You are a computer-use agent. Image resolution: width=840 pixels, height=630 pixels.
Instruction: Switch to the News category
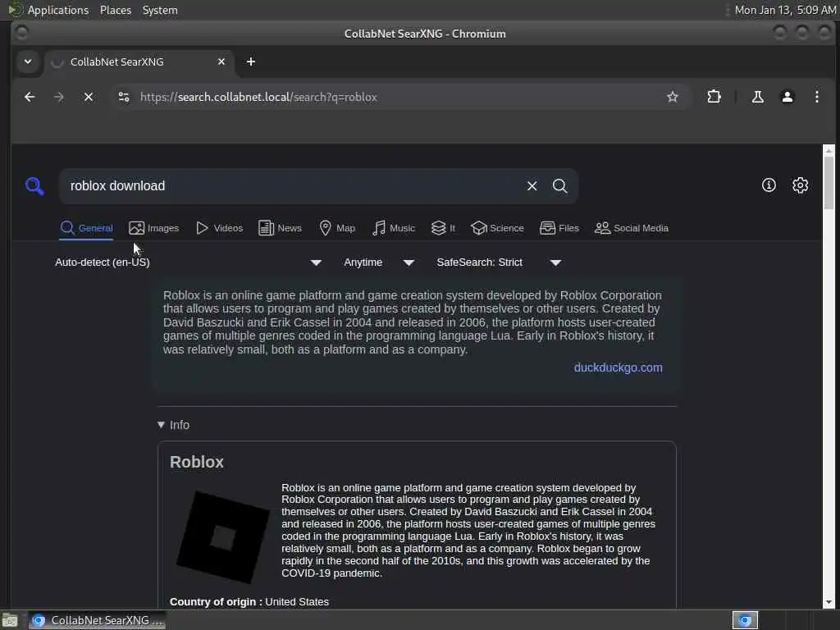tap(281, 228)
